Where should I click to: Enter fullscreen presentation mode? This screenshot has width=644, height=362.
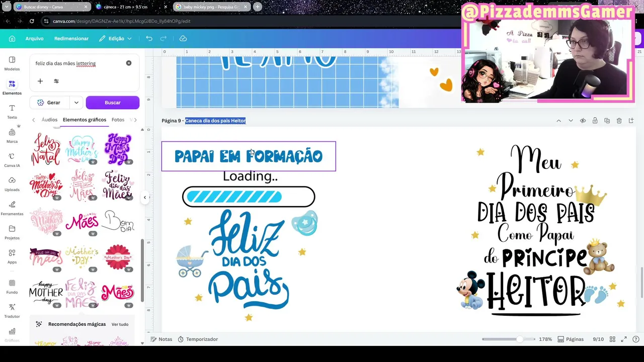[624, 339]
